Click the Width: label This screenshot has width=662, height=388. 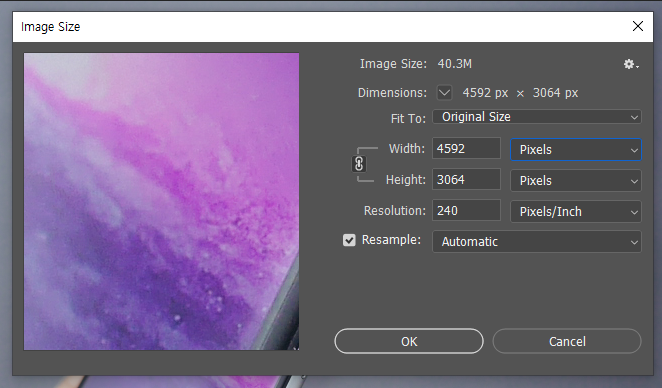407,149
